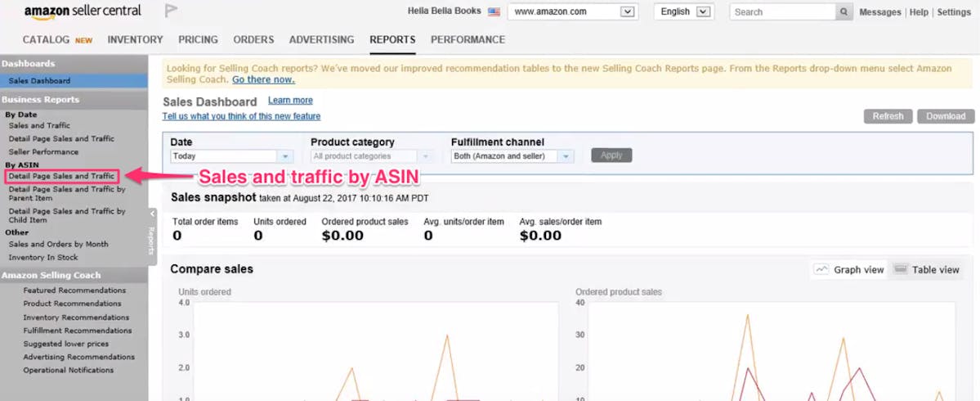980x401 pixels.
Task: Open By Date Detail Page Sales and Traffic
Action: pyautogui.click(x=61, y=139)
